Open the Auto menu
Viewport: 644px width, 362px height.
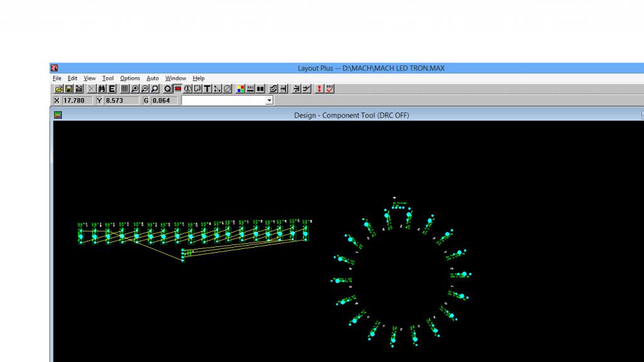[152, 79]
